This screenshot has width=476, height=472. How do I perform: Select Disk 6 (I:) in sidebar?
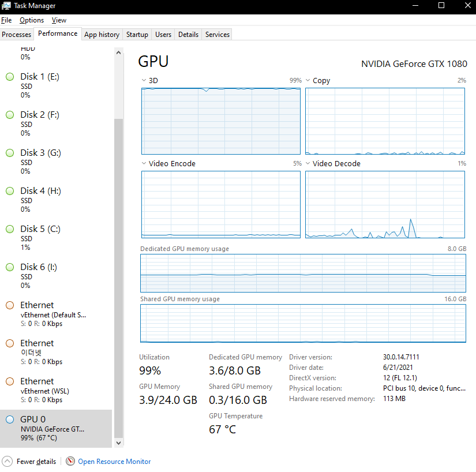click(x=56, y=276)
